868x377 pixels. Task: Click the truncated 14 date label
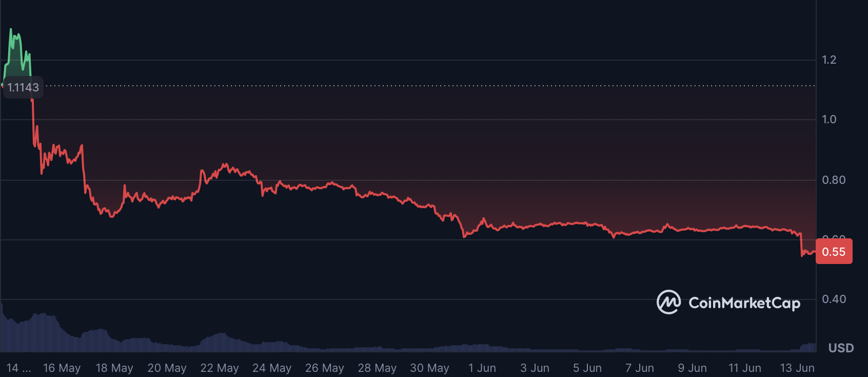click(18, 368)
